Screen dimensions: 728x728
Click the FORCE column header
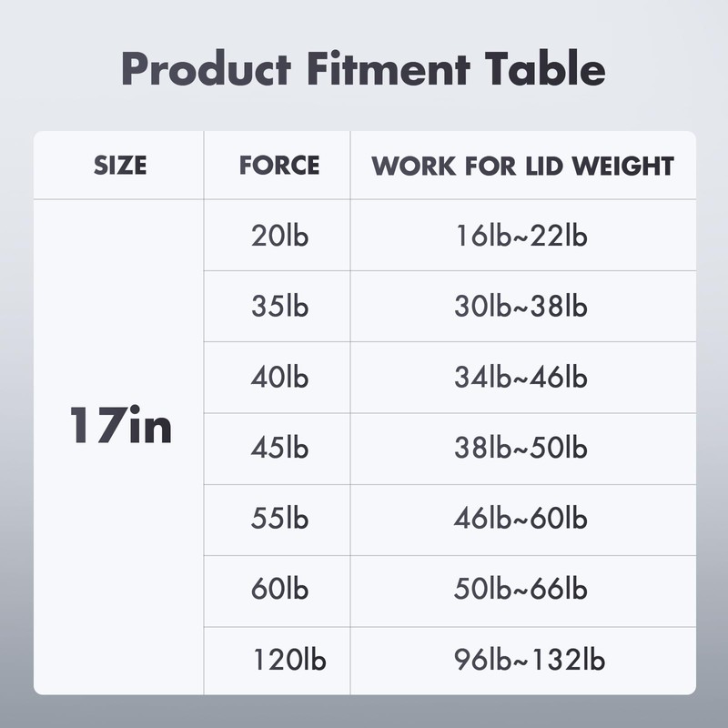tap(278, 166)
